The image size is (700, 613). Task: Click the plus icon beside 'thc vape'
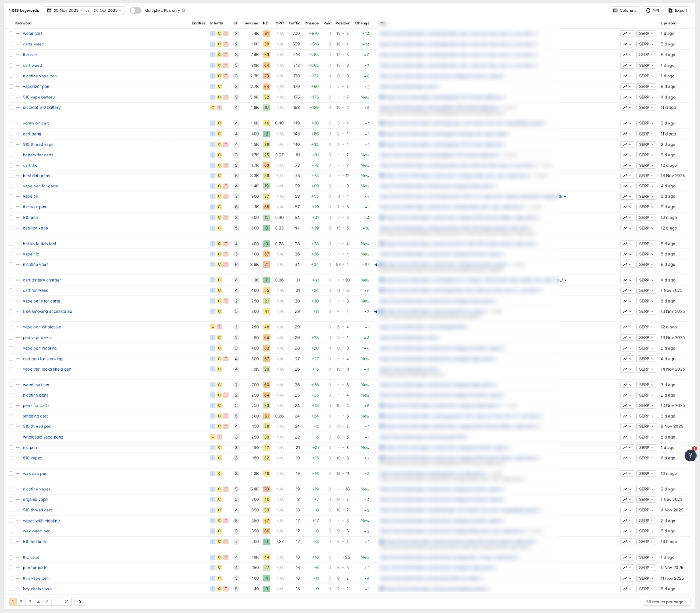[18, 557]
